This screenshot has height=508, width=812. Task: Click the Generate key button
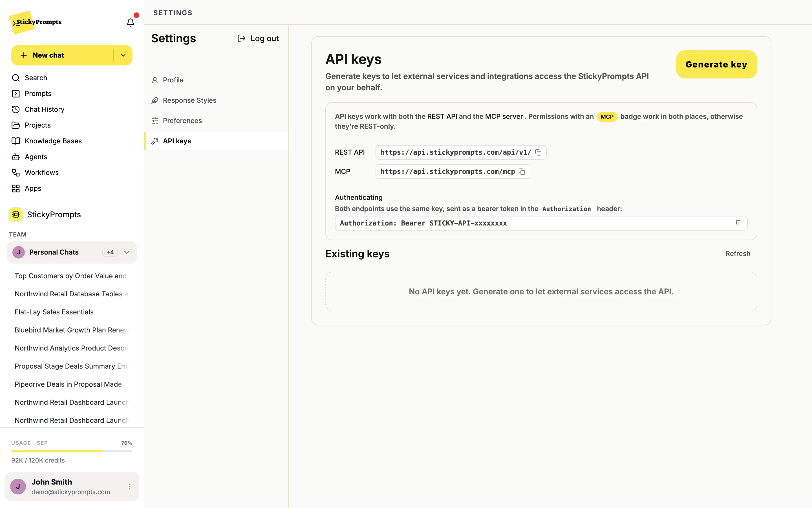[x=716, y=65]
